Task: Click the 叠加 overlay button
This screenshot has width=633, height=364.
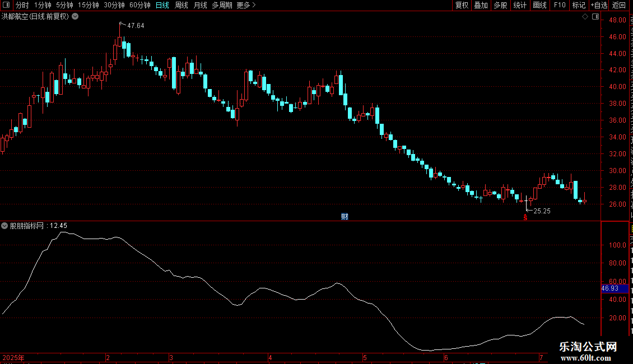Action: 481,5
